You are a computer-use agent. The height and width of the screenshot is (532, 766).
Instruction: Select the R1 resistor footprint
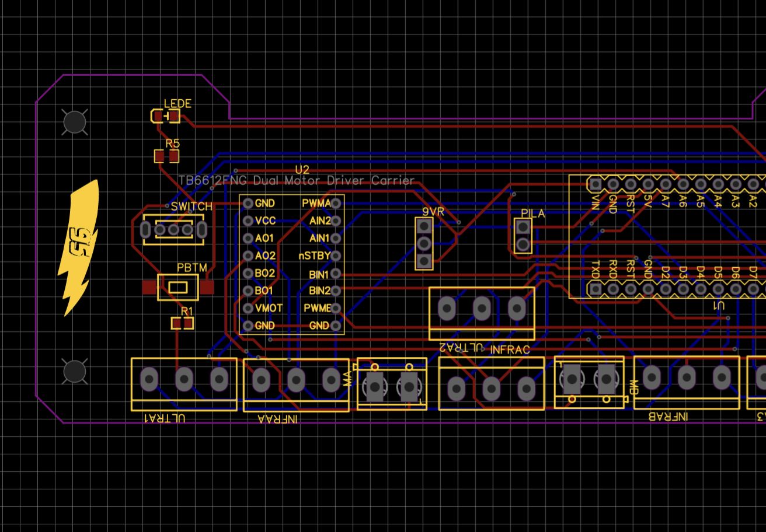[182, 323]
